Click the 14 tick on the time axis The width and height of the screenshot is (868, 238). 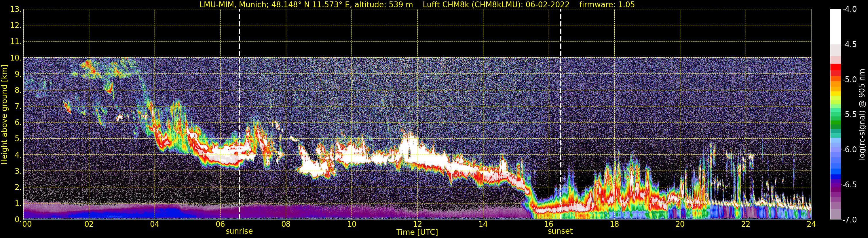coord(483,224)
